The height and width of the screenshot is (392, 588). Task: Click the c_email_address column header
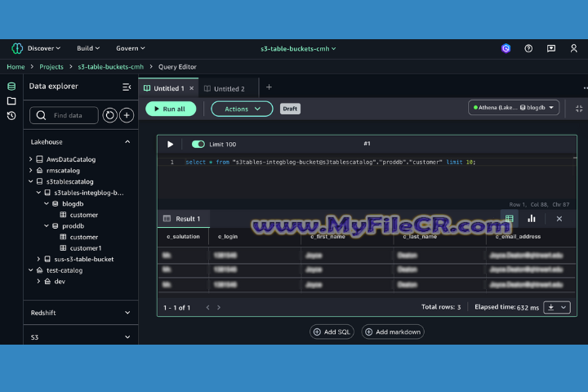518,237
